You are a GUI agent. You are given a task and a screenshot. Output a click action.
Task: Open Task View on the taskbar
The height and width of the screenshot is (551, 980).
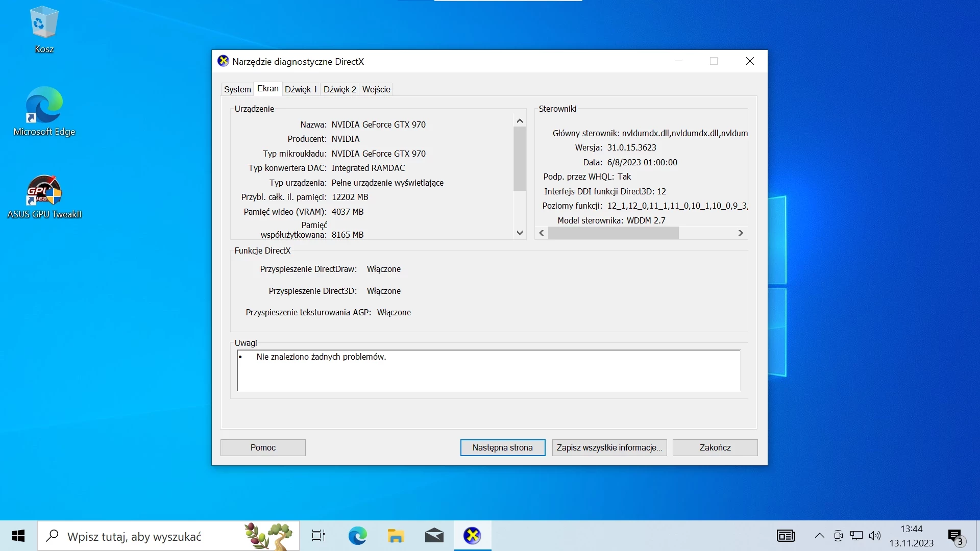click(x=318, y=536)
